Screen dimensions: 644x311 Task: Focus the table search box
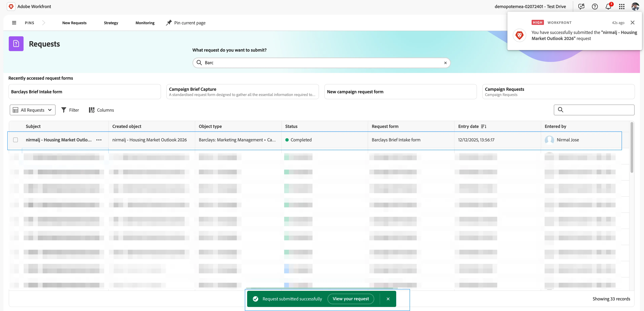(x=594, y=110)
